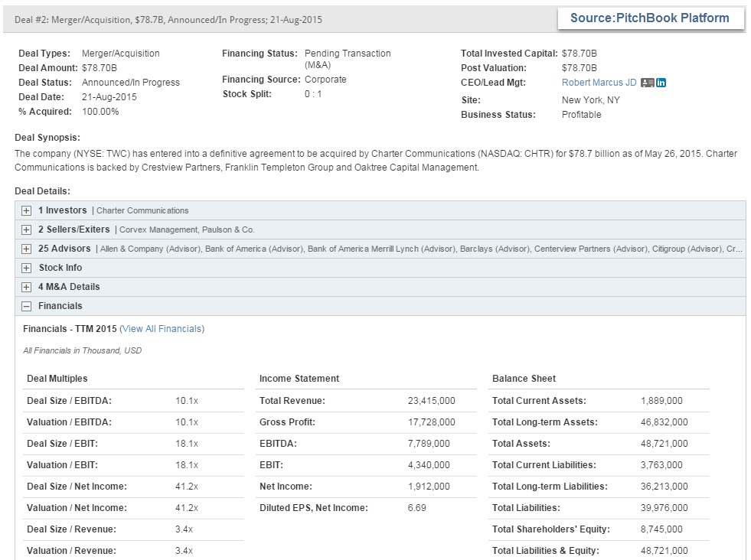The height and width of the screenshot is (560, 751).
Task: Click the Stock Split value 0 : 1
Action: point(313,94)
